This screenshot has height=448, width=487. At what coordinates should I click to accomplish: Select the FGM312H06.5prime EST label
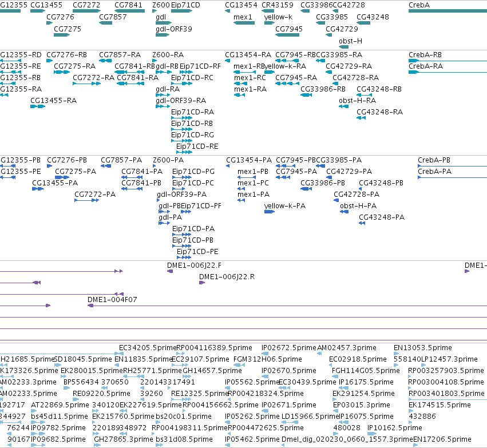(x=268, y=359)
